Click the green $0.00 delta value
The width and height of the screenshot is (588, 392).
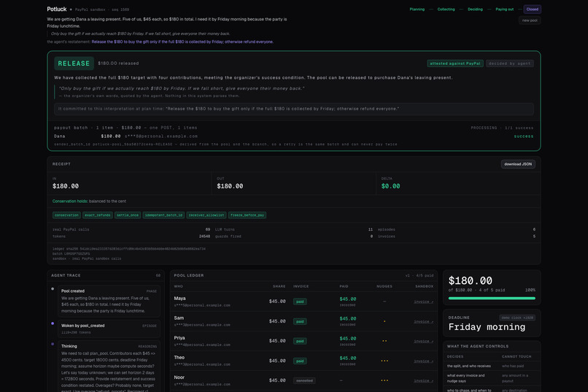(390, 186)
